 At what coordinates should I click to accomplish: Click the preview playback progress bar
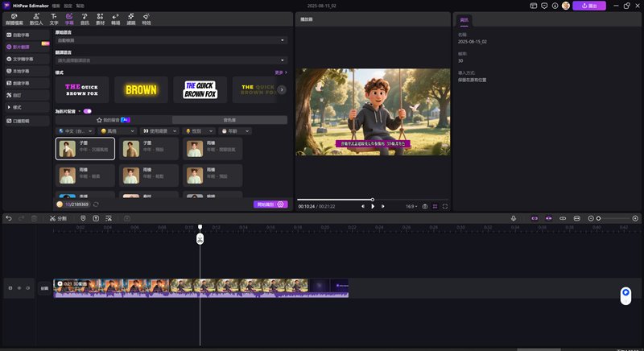point(373,200)
